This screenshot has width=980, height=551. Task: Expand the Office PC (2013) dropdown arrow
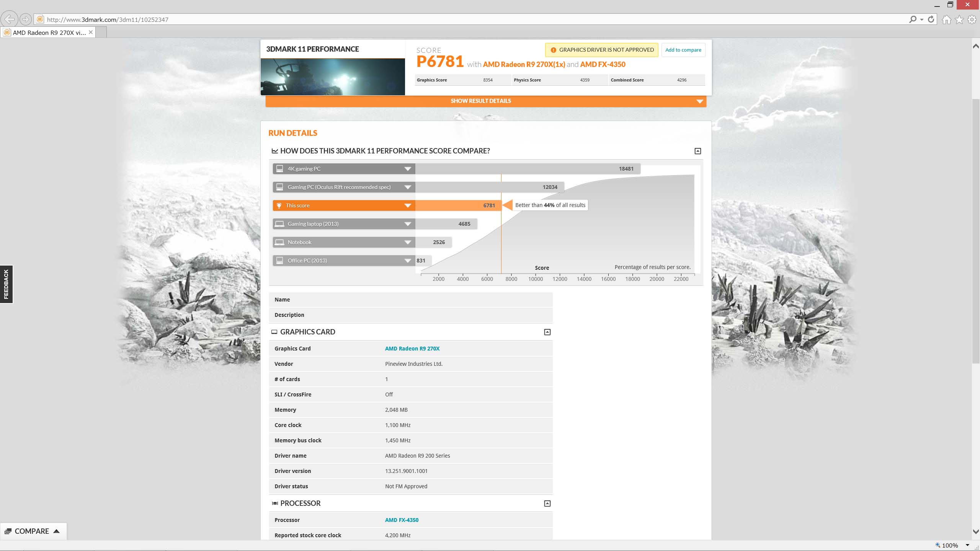[408, 261]
